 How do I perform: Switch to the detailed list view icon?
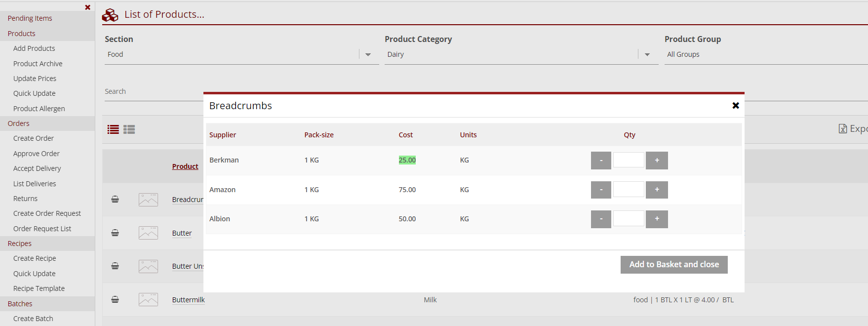click(x=129, y=129)
